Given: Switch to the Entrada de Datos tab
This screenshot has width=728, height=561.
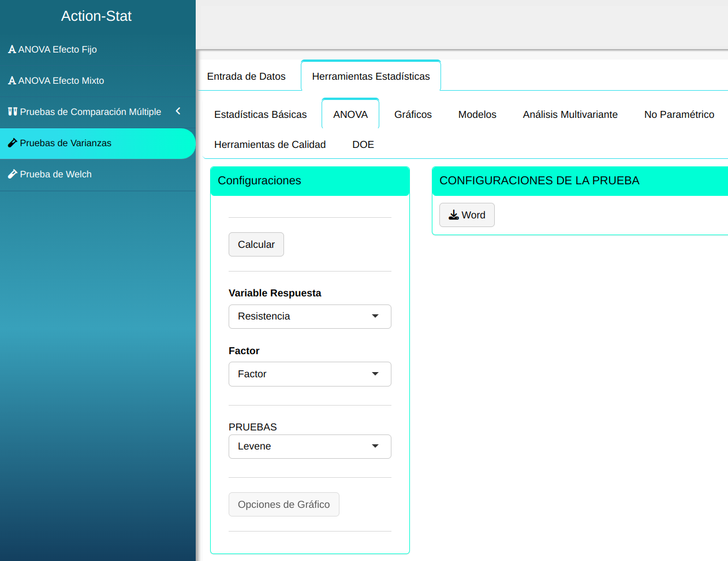Looking at the screenshot, I should click(x=246, y=76).
